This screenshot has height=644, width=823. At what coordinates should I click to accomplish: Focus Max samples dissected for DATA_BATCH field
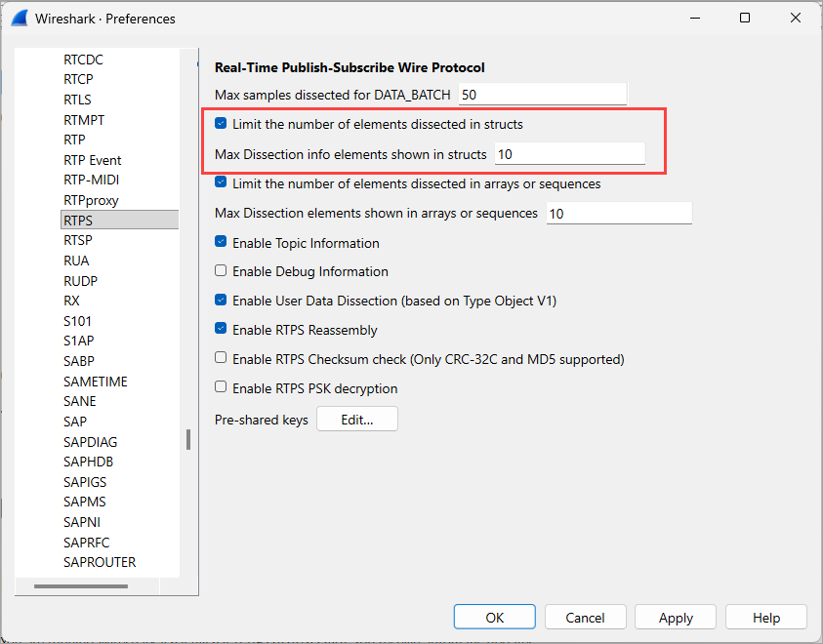[543, 95]
